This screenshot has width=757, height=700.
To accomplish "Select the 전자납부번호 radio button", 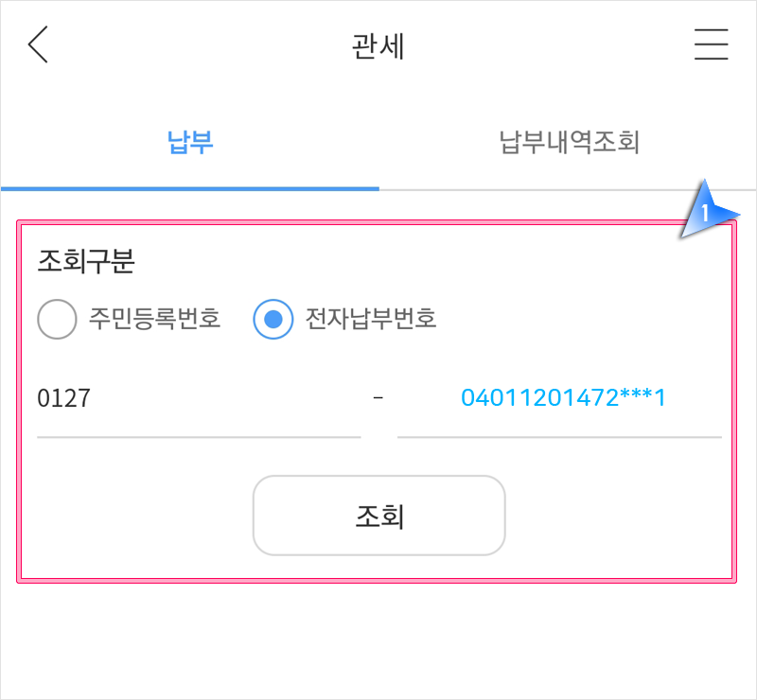I will (x=273, y=319).
